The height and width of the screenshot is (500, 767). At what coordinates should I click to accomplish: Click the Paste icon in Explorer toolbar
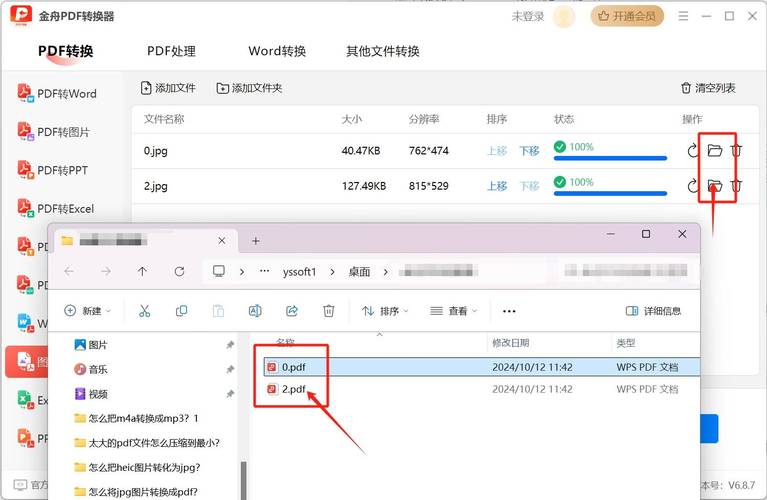[218, 311]
